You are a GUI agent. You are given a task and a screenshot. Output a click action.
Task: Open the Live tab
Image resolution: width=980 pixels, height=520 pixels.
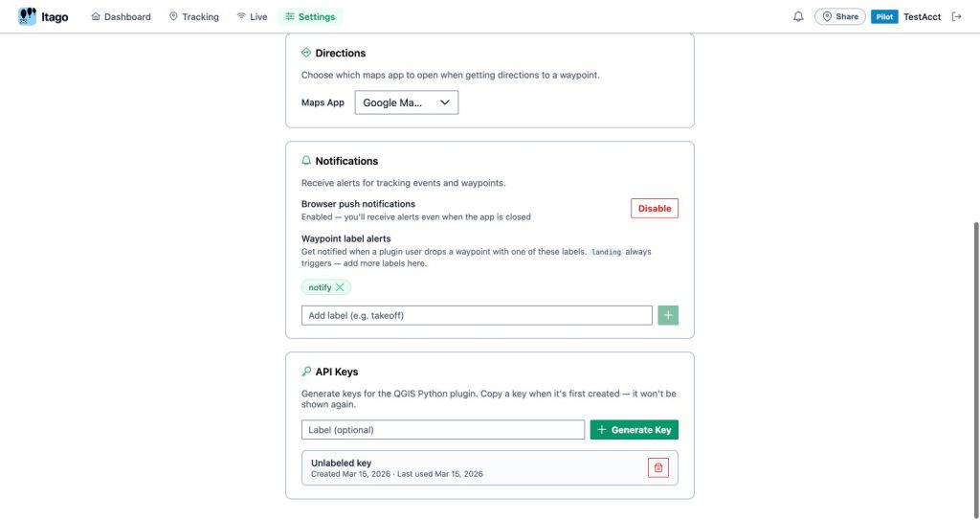tap(252, 16)
